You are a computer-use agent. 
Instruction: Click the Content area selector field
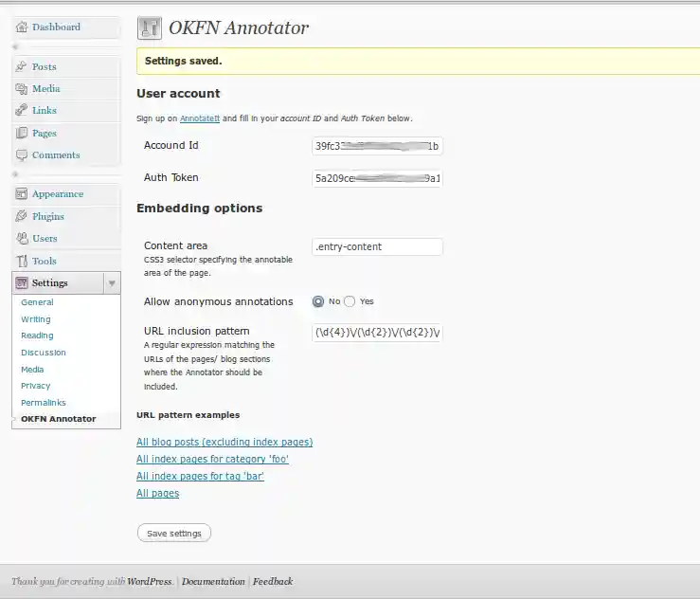pyautogui.click(x=377, y=246)
